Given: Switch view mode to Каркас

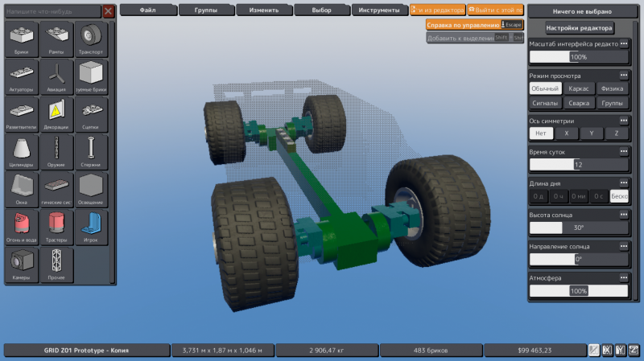Looking at the screenshot, I should [x=578, y=88].
